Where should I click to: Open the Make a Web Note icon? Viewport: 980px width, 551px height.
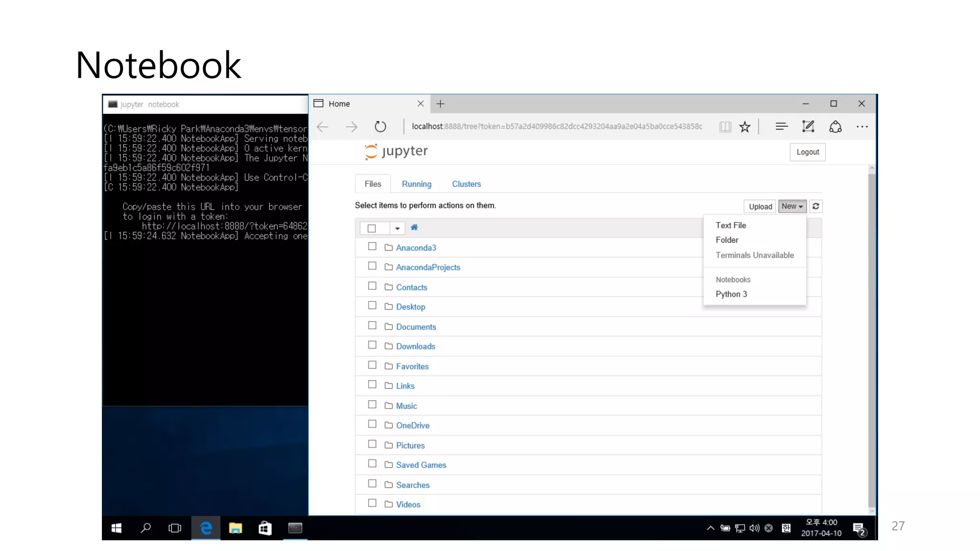808,126
